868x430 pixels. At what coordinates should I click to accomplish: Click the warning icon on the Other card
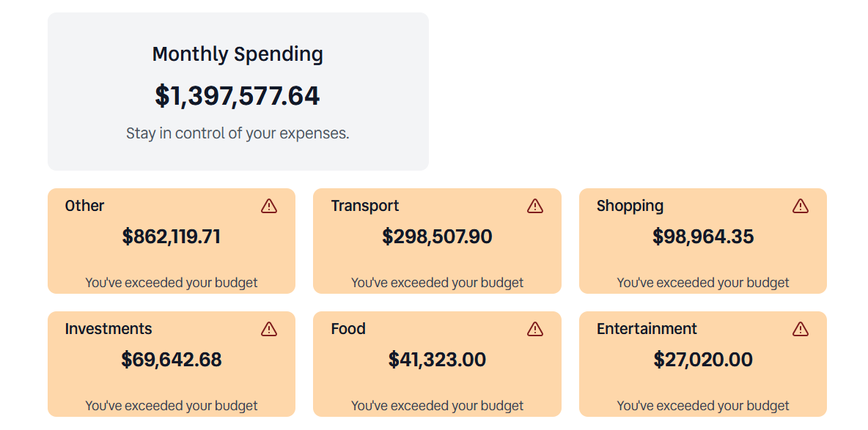268,206
